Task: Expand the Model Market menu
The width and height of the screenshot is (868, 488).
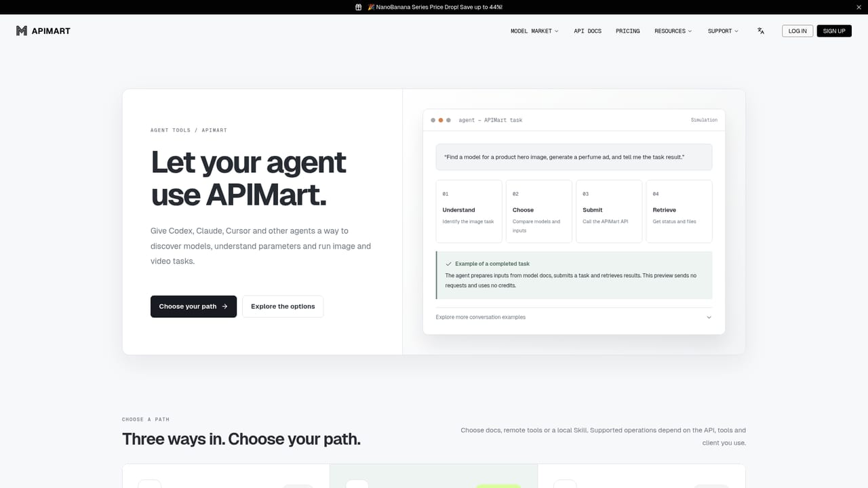Action: [x=534, y=31]
